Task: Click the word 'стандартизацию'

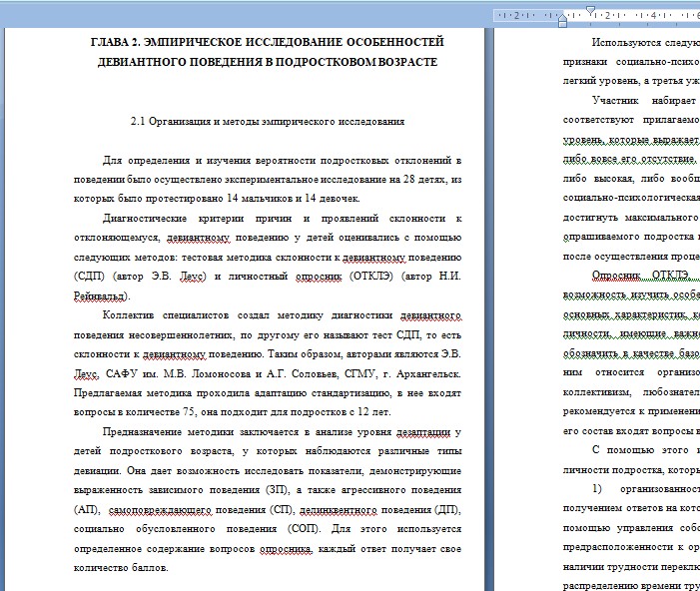Action: (350, 393)
